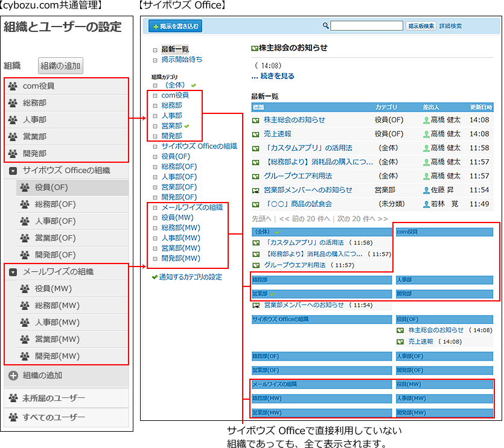Click the 掲示板検索 button

coord(421,26)
